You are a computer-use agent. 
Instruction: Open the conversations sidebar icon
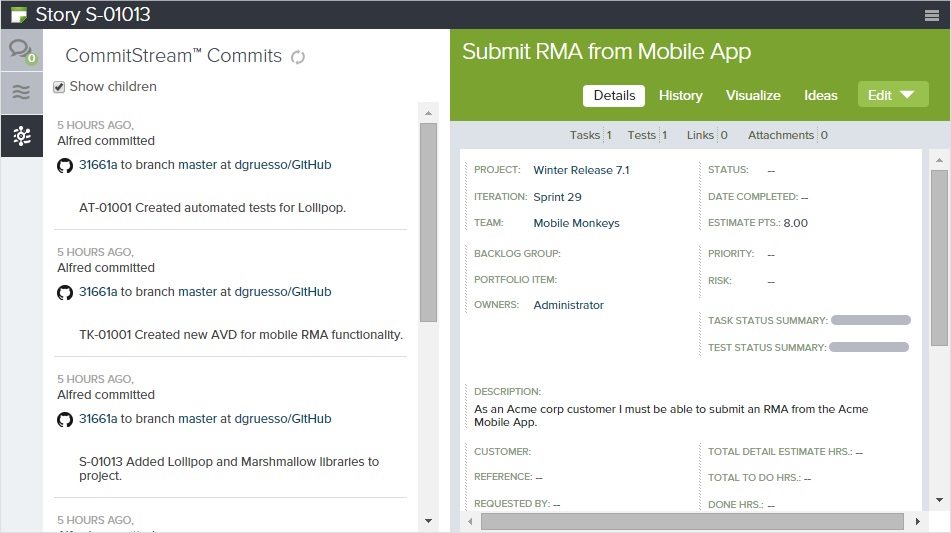22,50
